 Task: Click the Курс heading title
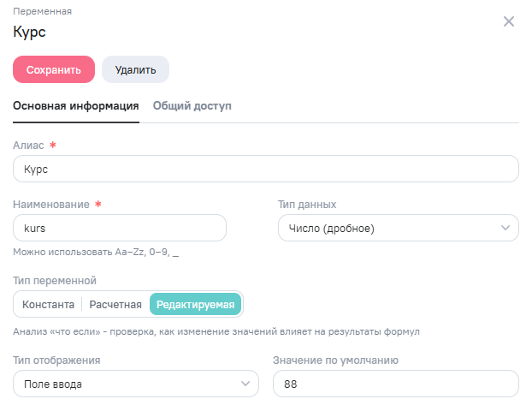[x=29, y=33]
